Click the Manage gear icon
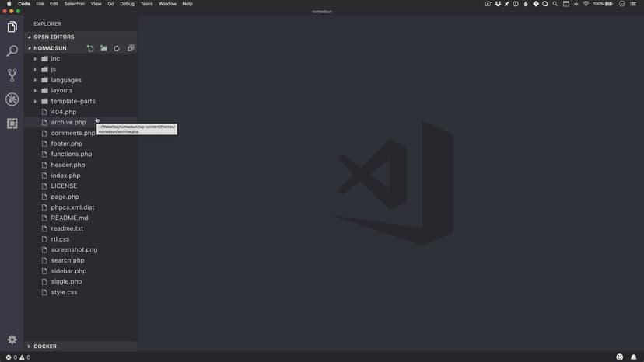The width and height of the screenshot is (644, 362). click(12, 340)
